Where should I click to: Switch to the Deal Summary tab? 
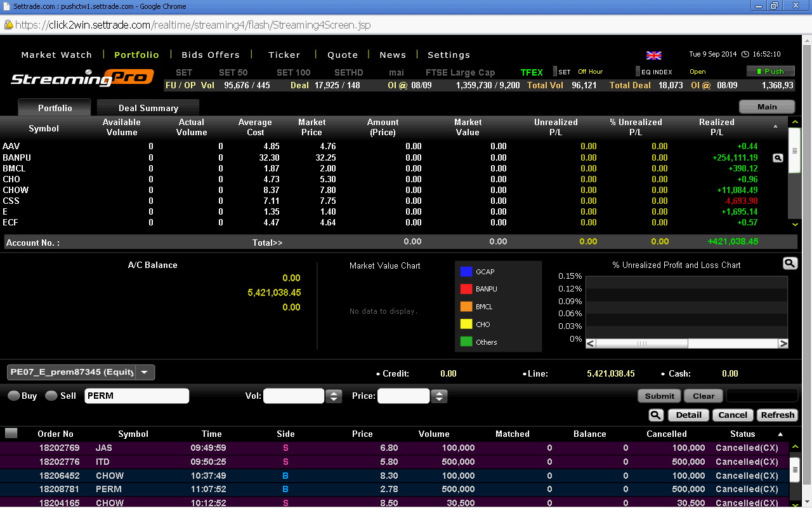tap(148, 108)
